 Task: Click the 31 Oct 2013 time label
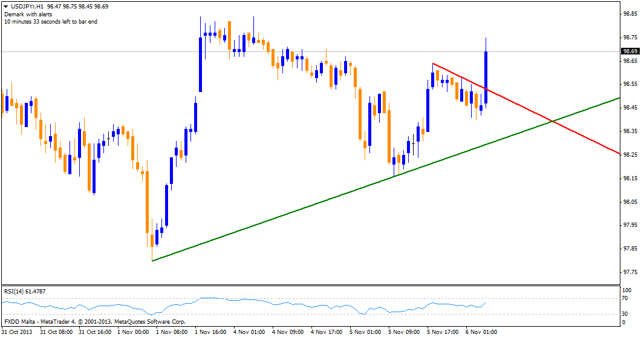tap(18, 332)
